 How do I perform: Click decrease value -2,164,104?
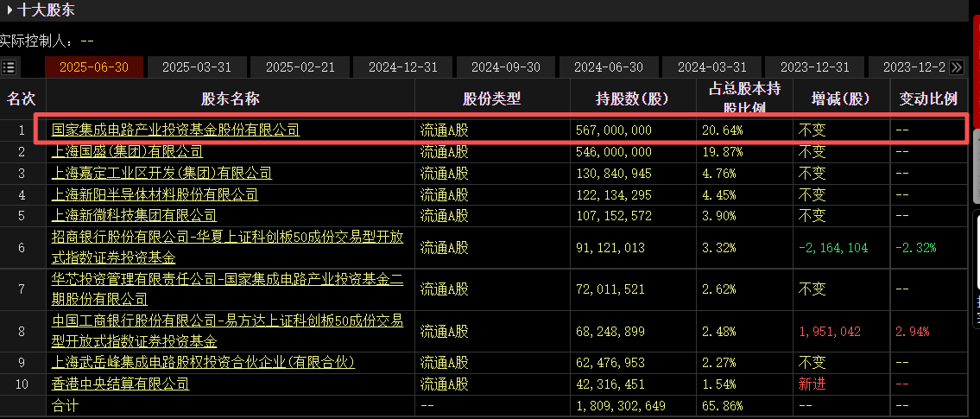click(833, 248)
